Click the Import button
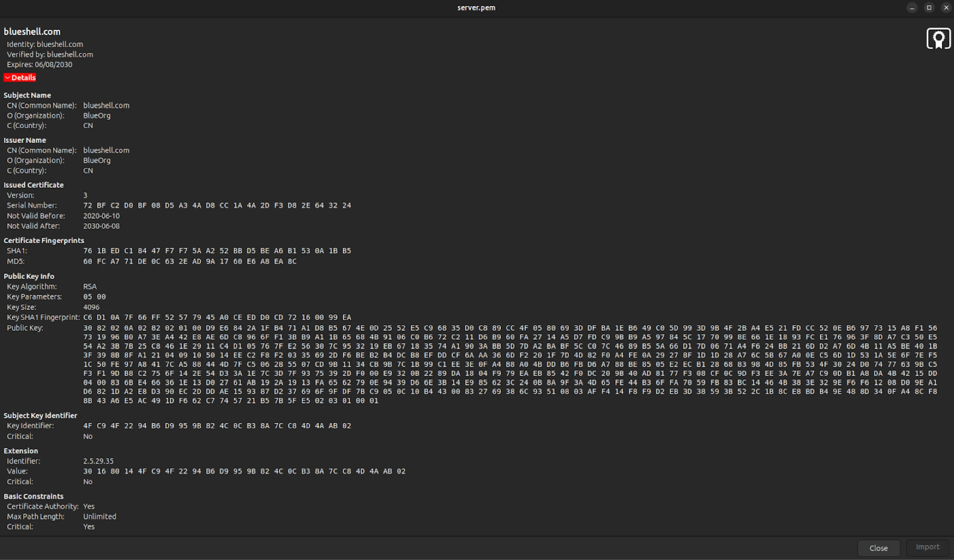954x560 pixels. tap(927, 547)
